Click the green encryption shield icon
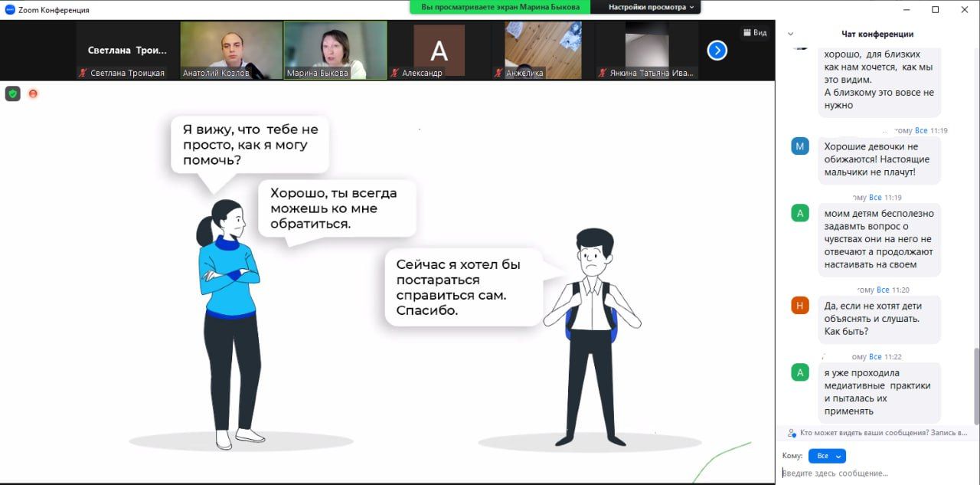The height and width of the screenshot is (485, 980). 12,93
